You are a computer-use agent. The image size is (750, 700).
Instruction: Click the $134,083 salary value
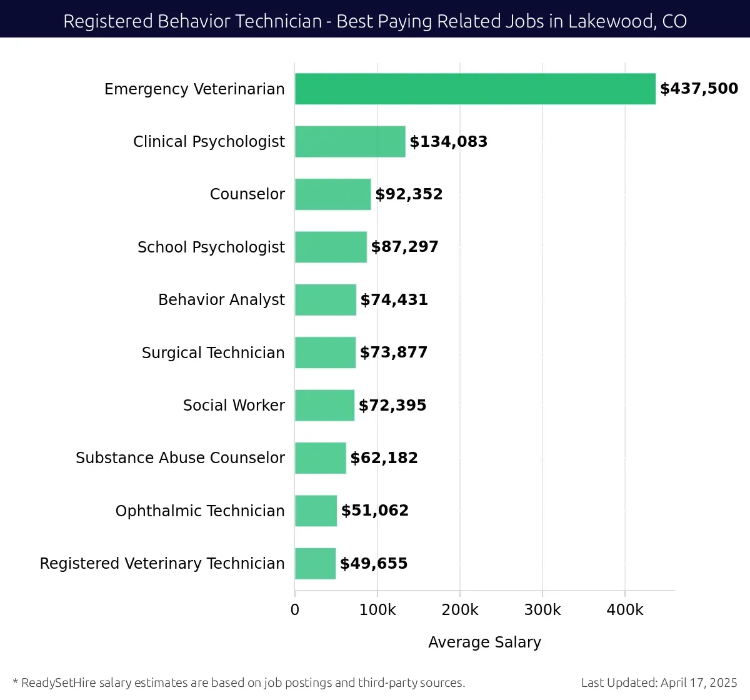pos(449,142)
